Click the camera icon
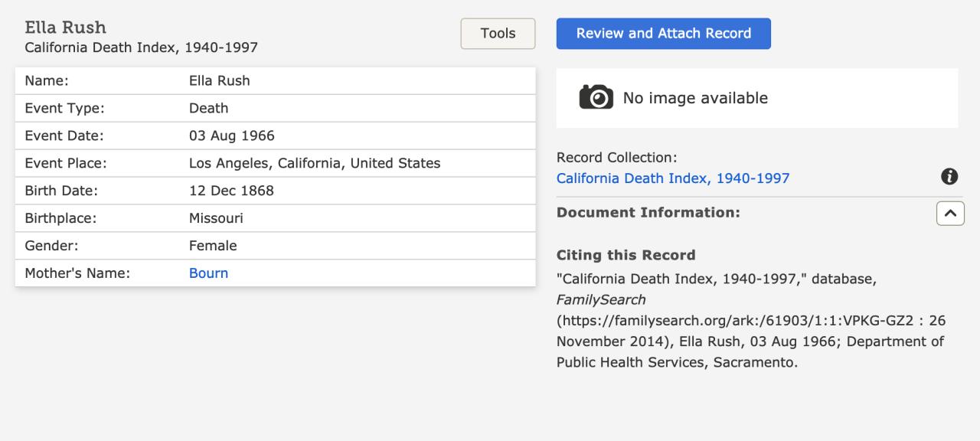 coord(596,98)
